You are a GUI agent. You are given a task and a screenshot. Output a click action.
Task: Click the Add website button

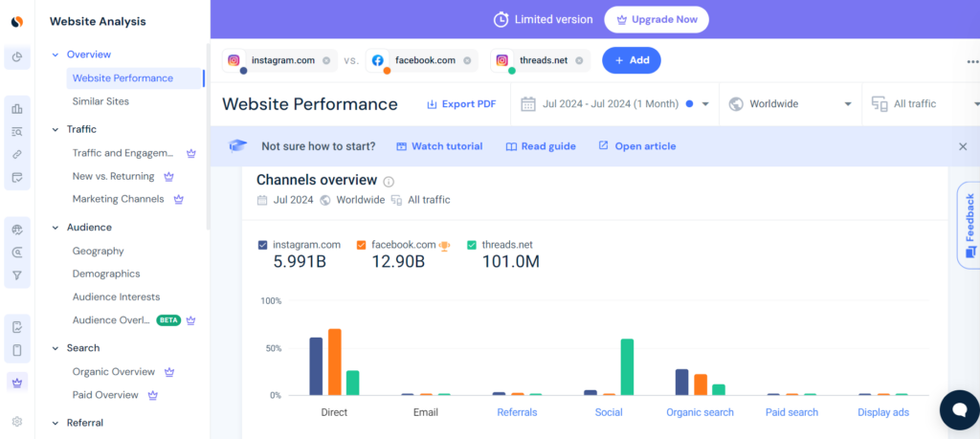pyautogui.click(x=632, y=60)
